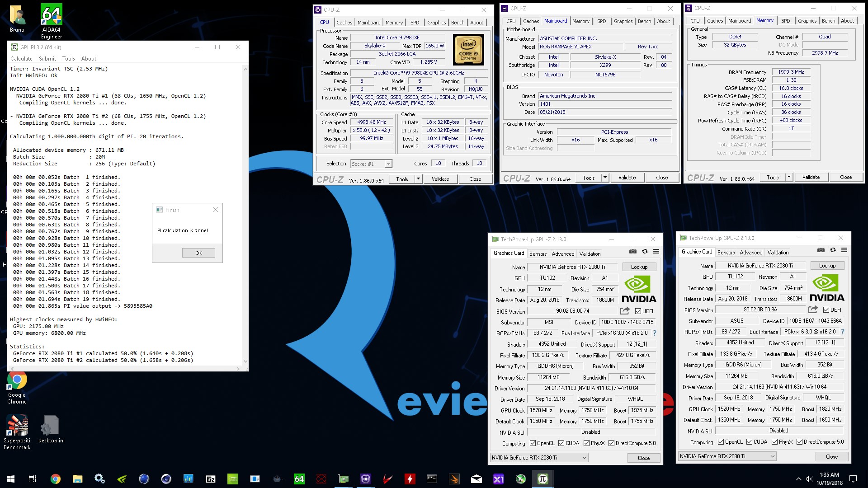The height and width of the screenshot is (488, 868).
Task: Click the 7-Zip icon on the taskbar
Action: click(210, 479)
